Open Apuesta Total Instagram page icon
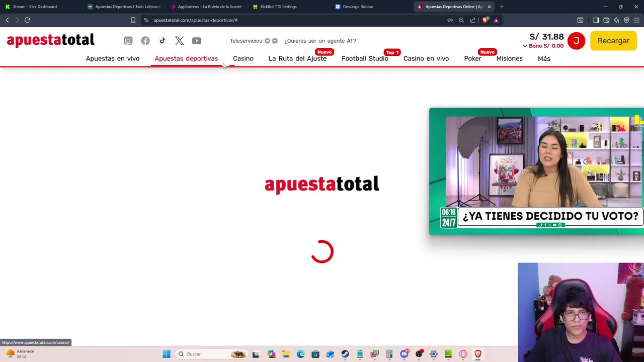Image resolution: width=644 pixels, height=362 pixels. 128,41
